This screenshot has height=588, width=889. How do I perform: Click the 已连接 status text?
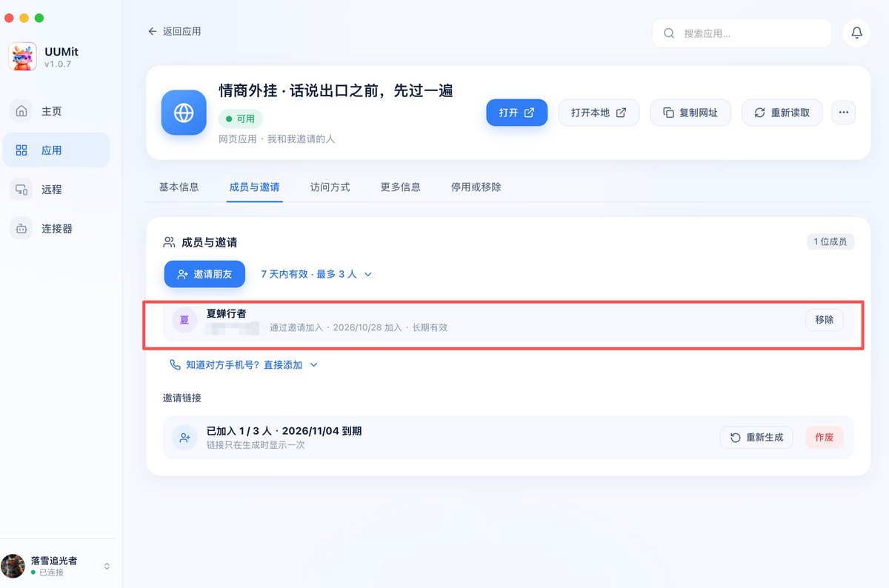[x=51, y=572]
